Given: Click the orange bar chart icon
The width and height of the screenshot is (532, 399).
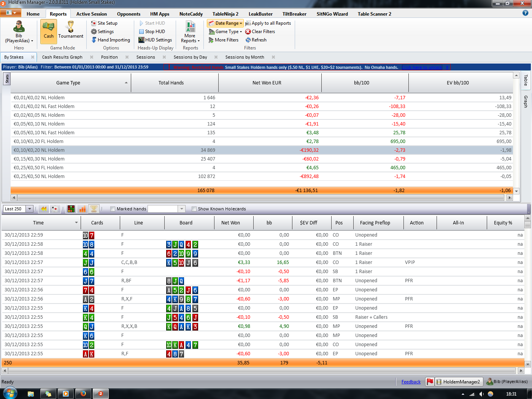Looking at the screenshot, I should pyautogui.click(x=82, y=209).
